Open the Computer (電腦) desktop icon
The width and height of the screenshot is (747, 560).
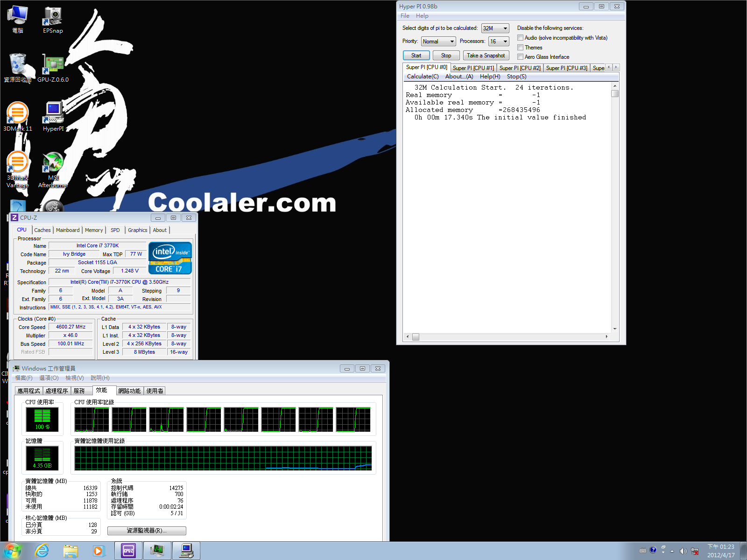(18, 20)
